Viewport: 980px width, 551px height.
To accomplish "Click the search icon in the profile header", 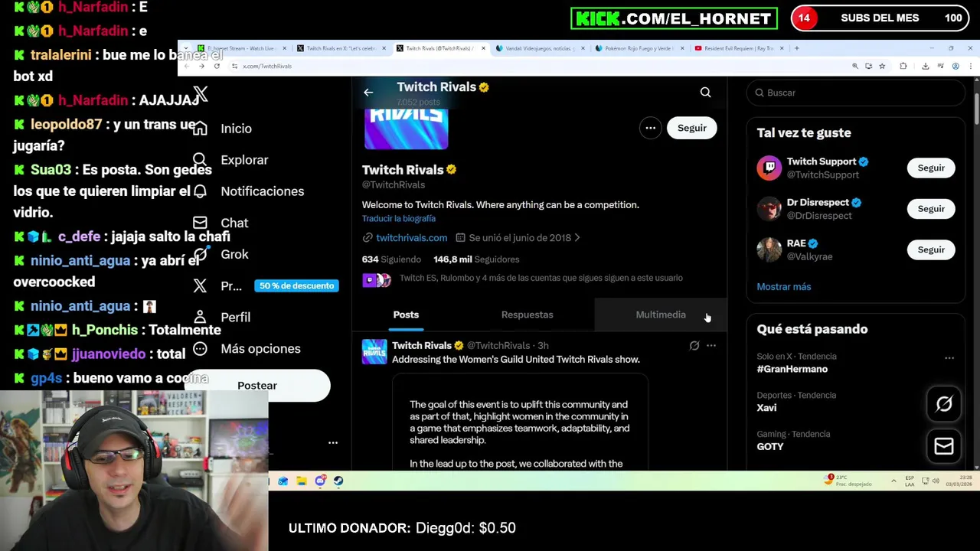I will pyautogui.click(x=705, y=93).
